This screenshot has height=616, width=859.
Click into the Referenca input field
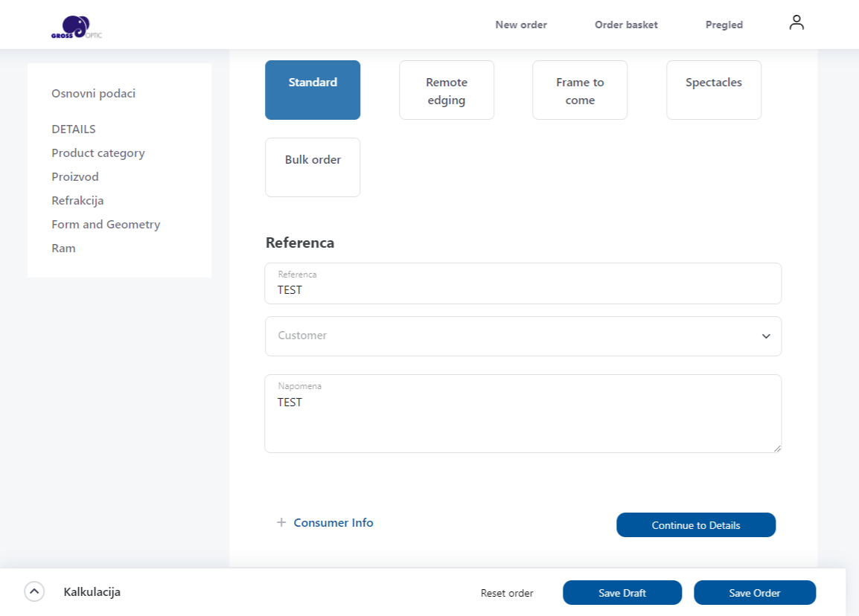[523, 289]
